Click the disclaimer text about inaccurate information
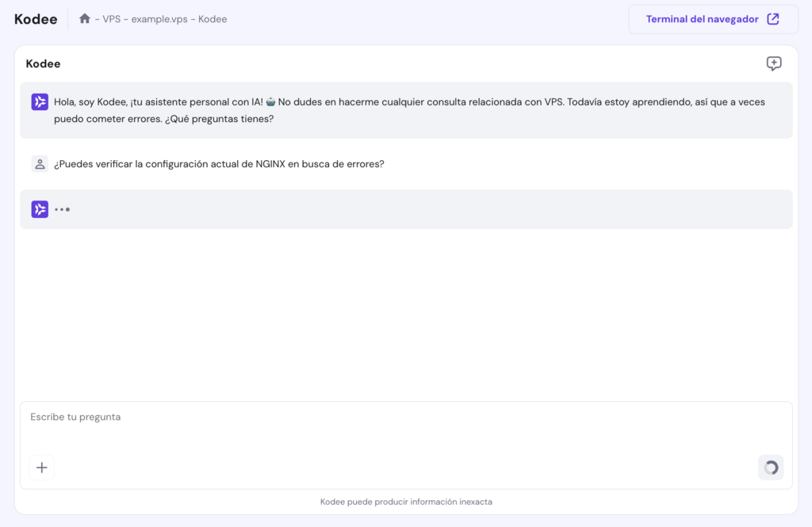 coord(406,501)
